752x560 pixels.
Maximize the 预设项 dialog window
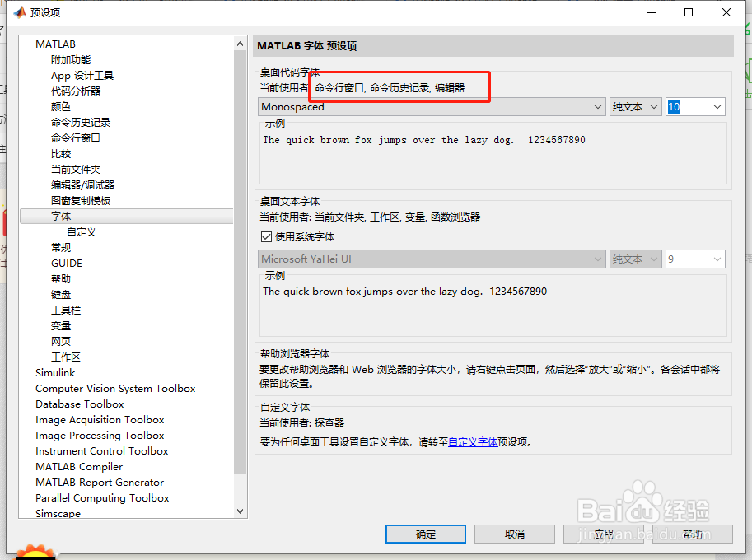pyautogui.click(x=689, y=12)
